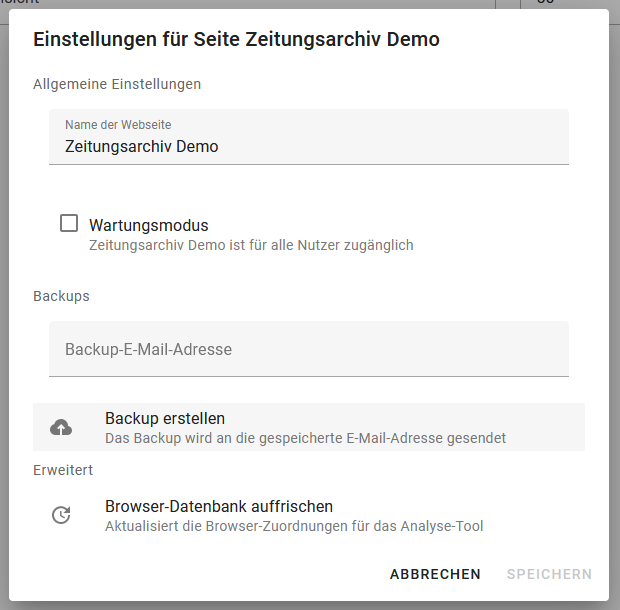Click the 'Name der Webseite' field label
The height and width of the screenshot is (610, 620).
pyautogui.click(x=118, y=125)
